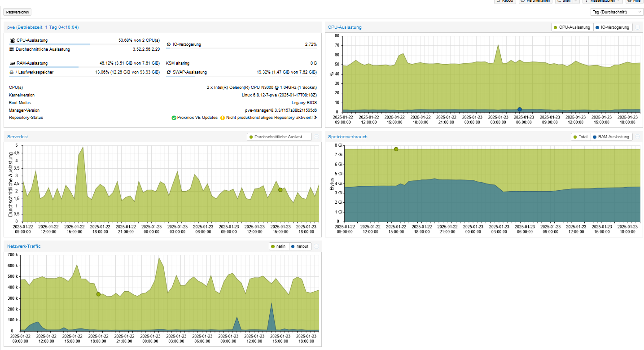Click the KSM sharing label
The image size is (644, 350).
(x=178, y=63)
